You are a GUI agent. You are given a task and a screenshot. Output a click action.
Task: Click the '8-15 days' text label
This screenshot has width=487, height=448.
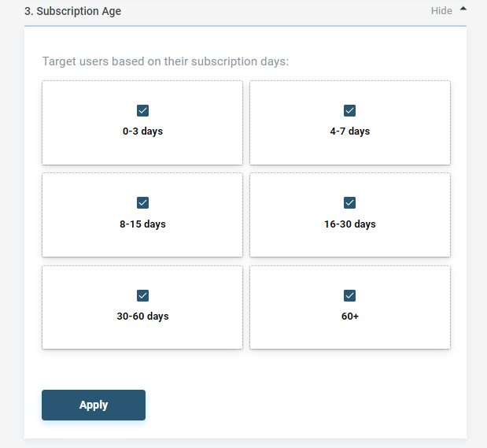(142, 224)
